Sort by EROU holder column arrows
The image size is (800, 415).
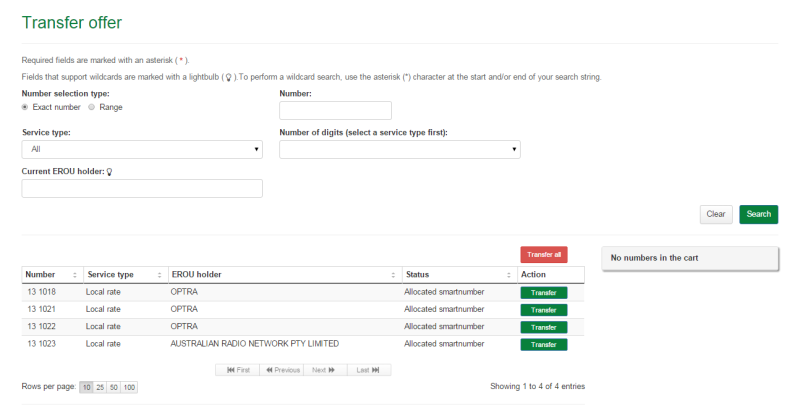(x=392, y=275)
